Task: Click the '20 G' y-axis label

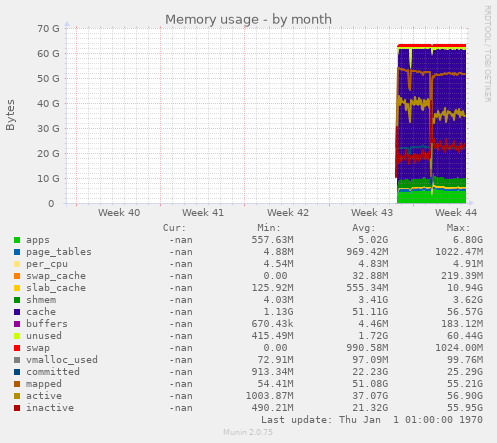Action: [48, 154]
